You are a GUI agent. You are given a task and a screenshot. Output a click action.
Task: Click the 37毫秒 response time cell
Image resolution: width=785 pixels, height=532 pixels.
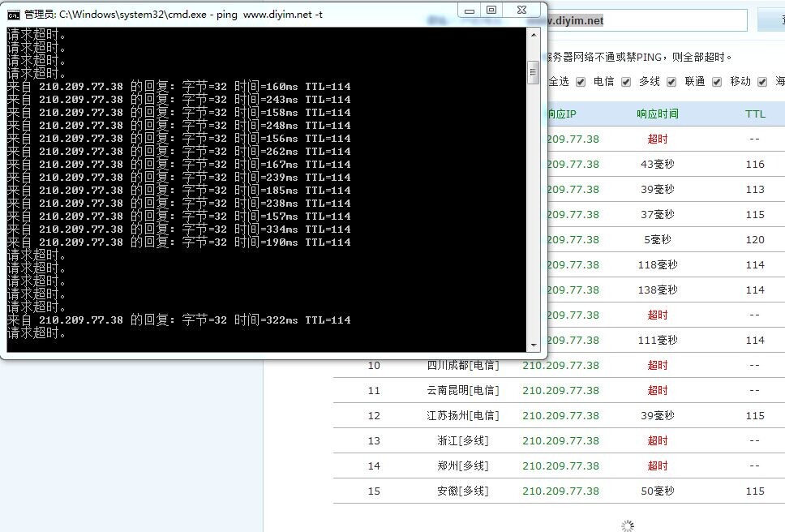[x=658, y=214]
